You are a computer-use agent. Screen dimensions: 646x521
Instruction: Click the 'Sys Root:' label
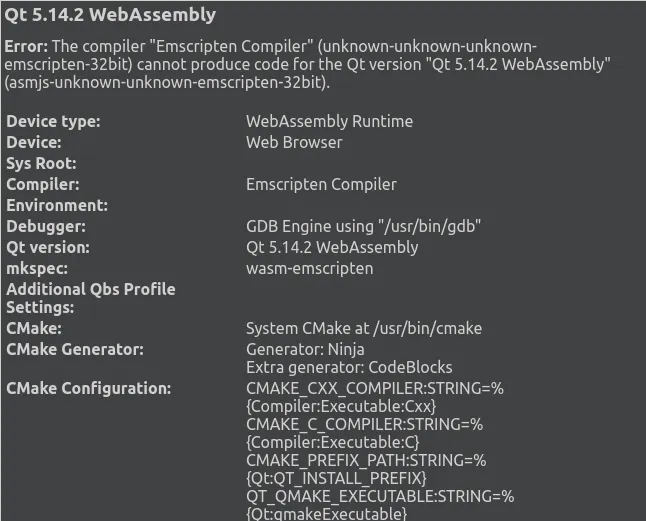41,163
